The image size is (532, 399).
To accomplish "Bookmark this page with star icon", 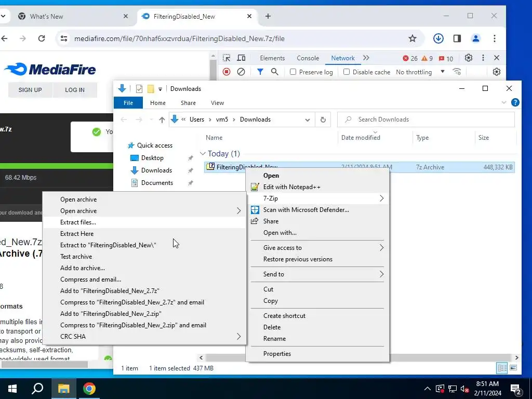I will tap(412, 38).
